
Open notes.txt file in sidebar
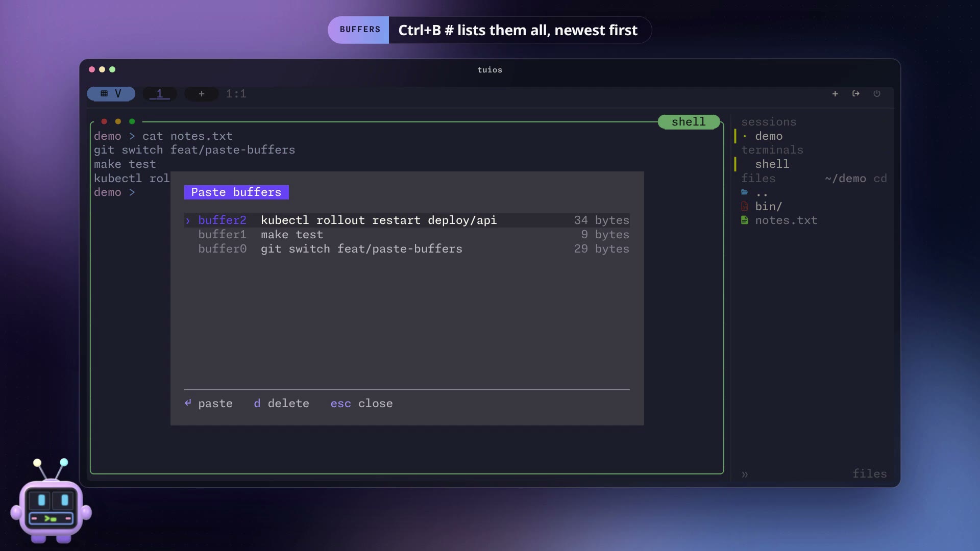(x=786, y=220)
